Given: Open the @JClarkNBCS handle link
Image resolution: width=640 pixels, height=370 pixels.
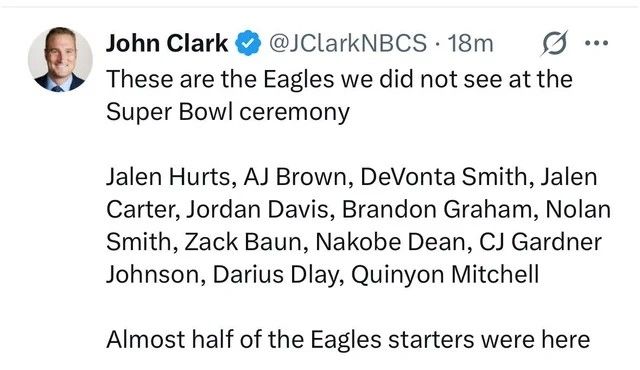Looking at the screenshot, I should coord(347,43).
